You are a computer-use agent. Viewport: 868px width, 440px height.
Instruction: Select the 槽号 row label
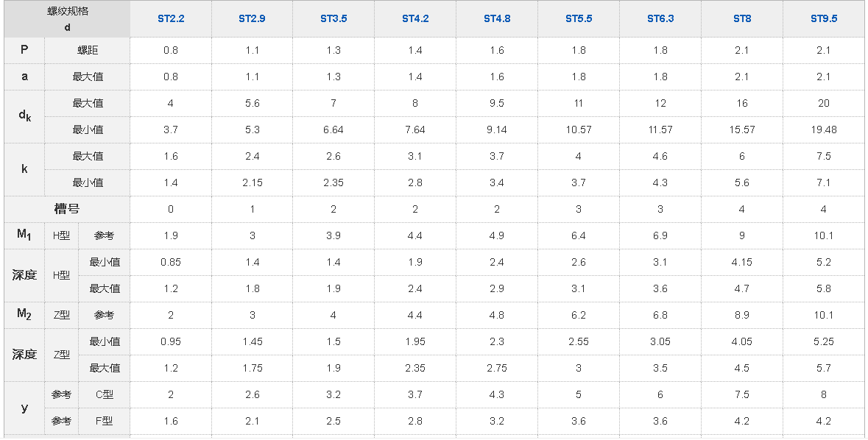67,209
